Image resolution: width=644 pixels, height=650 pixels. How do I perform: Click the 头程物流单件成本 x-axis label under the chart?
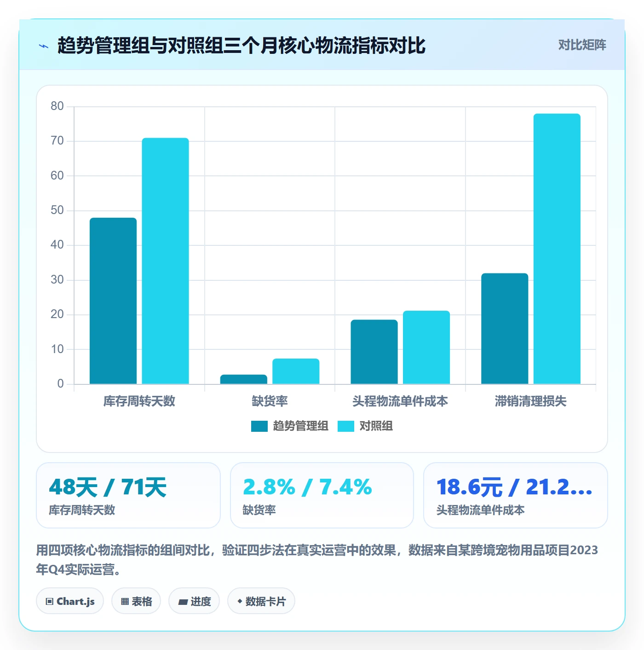pyautogui.click(x=400, y=401)
